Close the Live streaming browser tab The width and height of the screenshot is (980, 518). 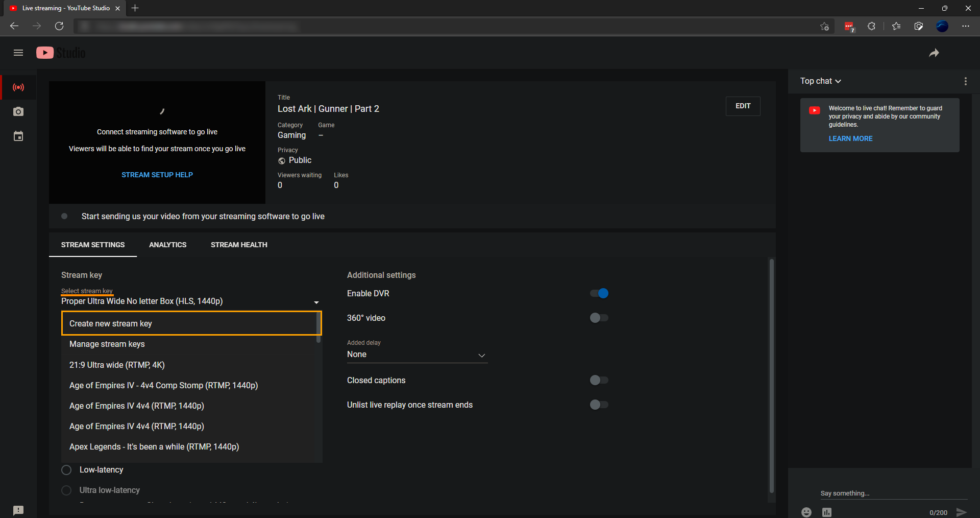[x=118, y=8]
